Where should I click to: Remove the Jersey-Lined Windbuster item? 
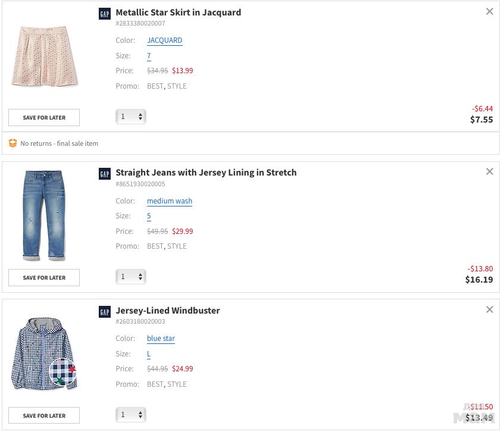pos(490,309)
